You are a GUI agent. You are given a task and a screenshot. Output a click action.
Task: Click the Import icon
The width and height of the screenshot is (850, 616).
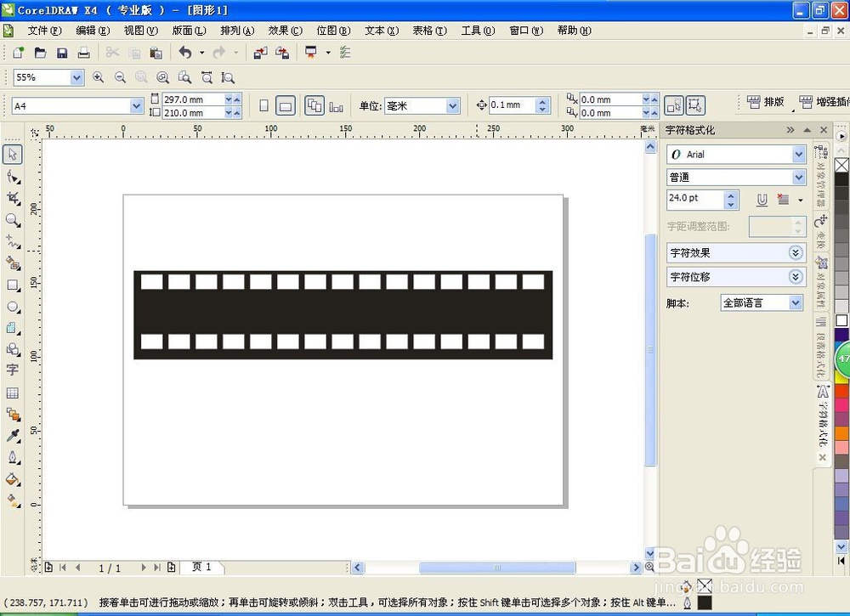[x=261, y=53]
